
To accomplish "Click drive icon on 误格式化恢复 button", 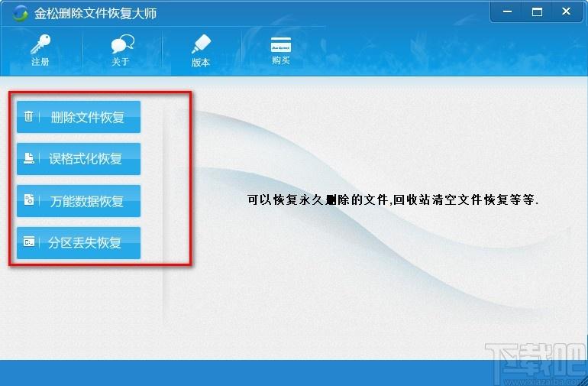I will (x=29, y=157).
